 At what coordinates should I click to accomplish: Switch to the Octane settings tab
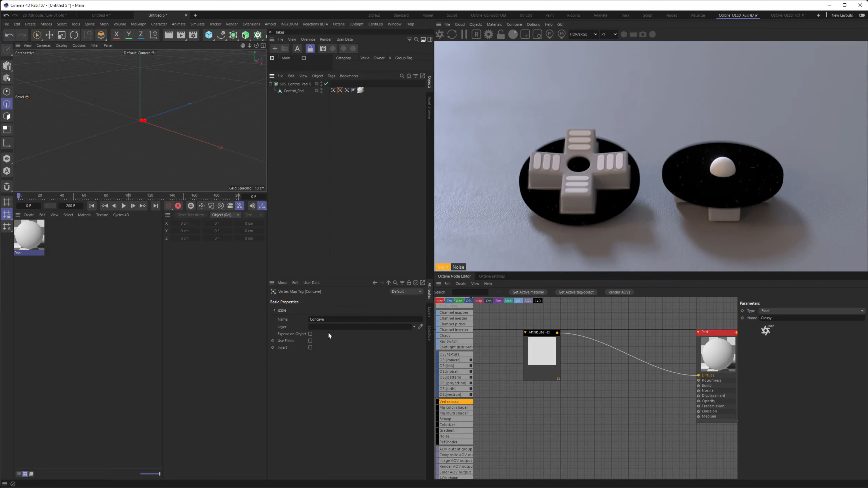[x=492, y=276]
